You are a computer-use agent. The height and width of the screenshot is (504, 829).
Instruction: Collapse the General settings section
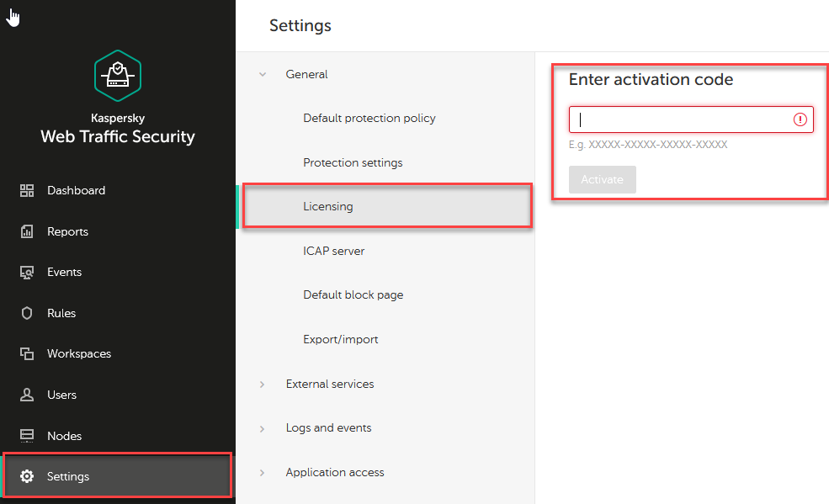[263, 75]
